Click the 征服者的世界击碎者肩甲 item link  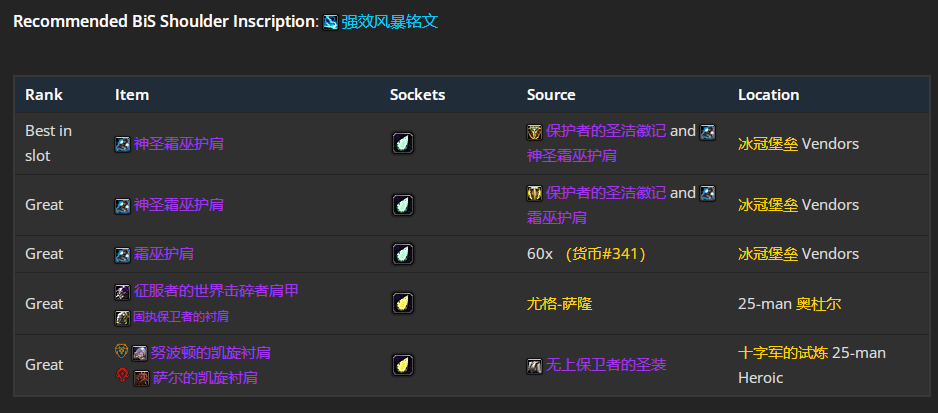click(x=216, y=291)
